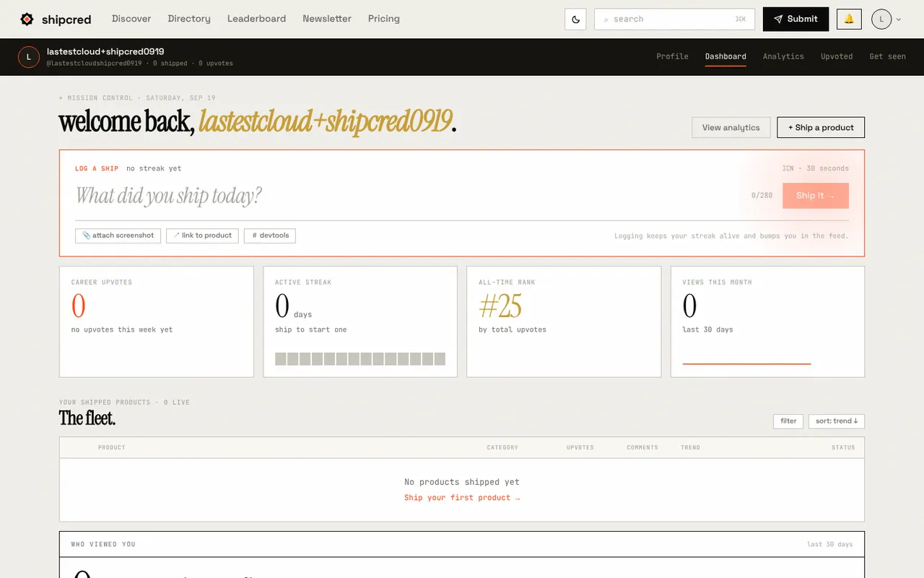This screenshot has height=578, width=924.
Task: Click the Views This Month stat card
Action: pos(767,322)
